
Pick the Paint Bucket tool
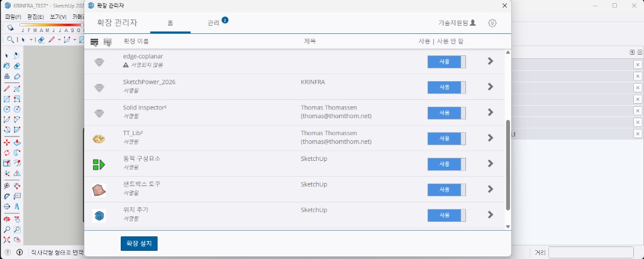point(6,65)
